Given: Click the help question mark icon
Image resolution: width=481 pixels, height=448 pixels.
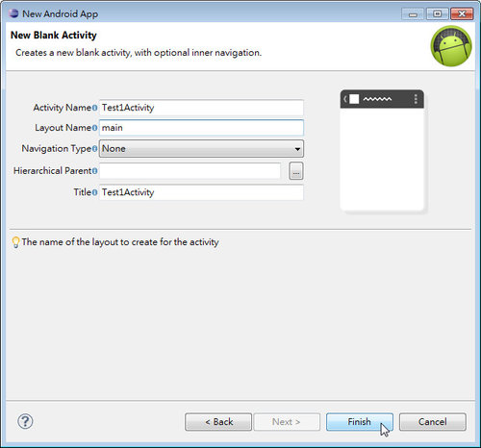Looking at the screenshot, I should coord(25,421).
